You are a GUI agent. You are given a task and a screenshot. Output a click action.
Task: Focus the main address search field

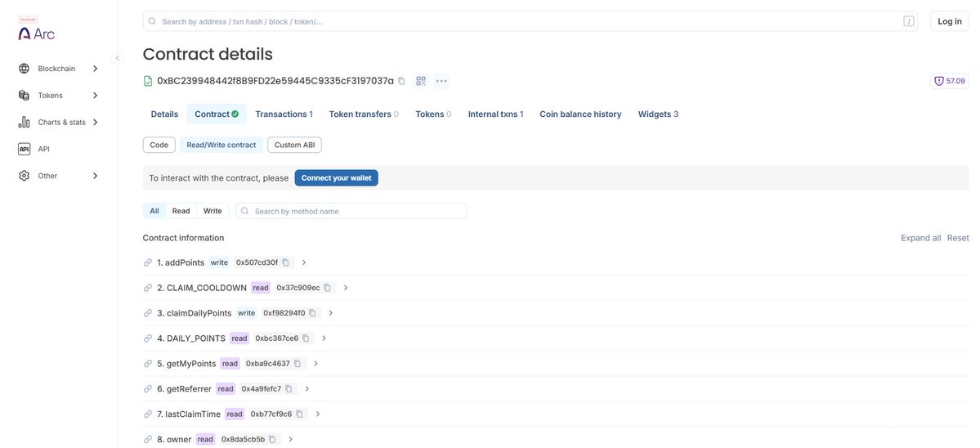(530, 21)
